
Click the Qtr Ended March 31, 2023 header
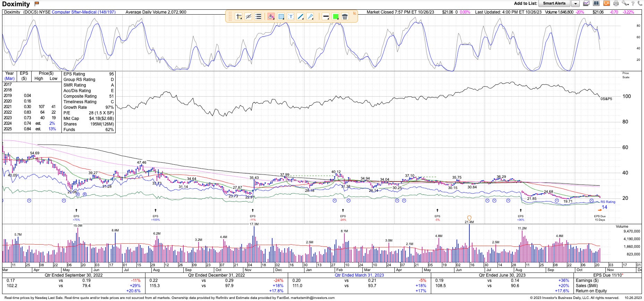click(x=359, y=275)
